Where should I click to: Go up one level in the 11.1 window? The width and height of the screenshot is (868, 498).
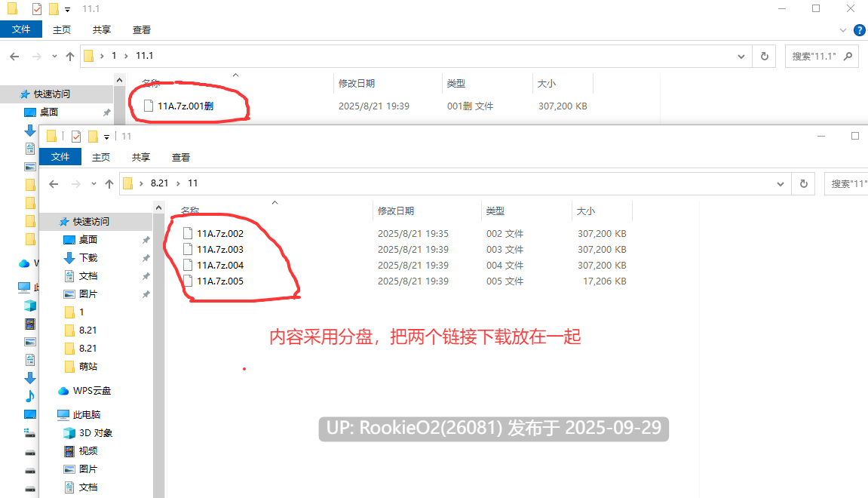[x=69, y=56]
